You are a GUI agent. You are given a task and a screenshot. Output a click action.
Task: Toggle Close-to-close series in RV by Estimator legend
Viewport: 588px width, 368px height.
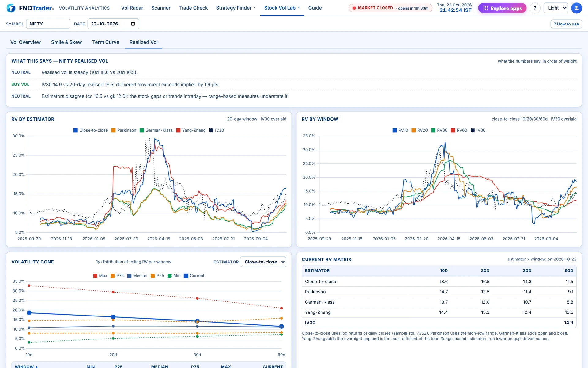(91, 130)
